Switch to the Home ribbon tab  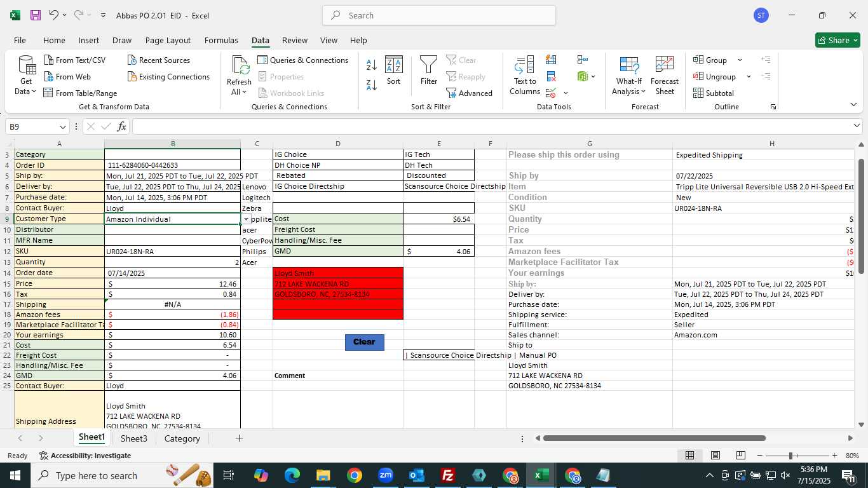point(54,40)
